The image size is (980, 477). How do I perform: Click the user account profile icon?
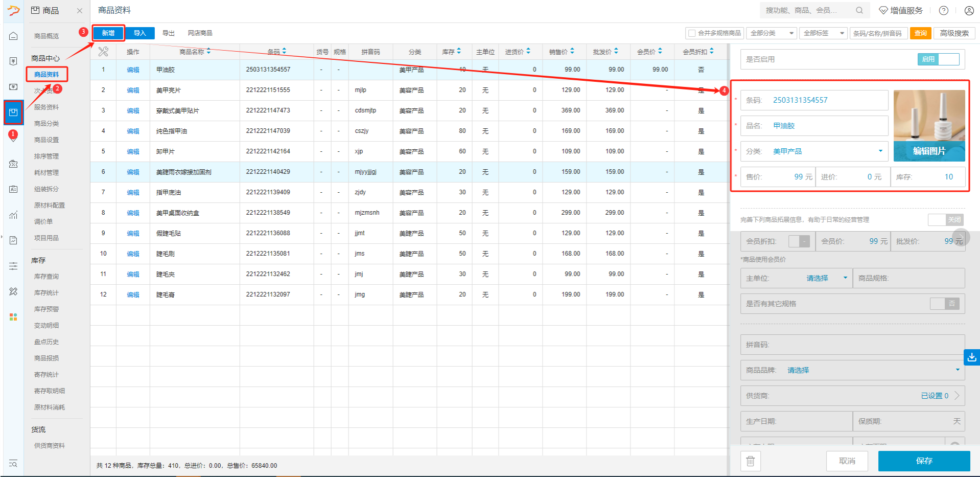(x=969, y=10)
